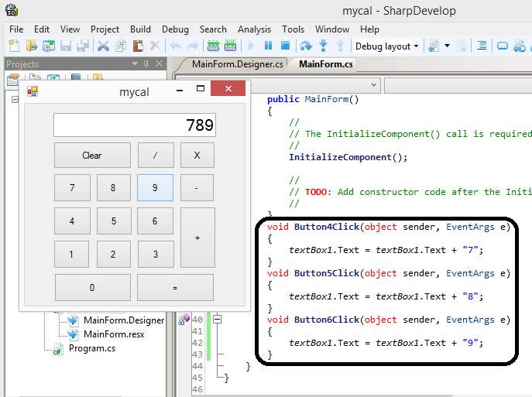
Task: Click the Save All toolbar icon
Action: point(83,46)
